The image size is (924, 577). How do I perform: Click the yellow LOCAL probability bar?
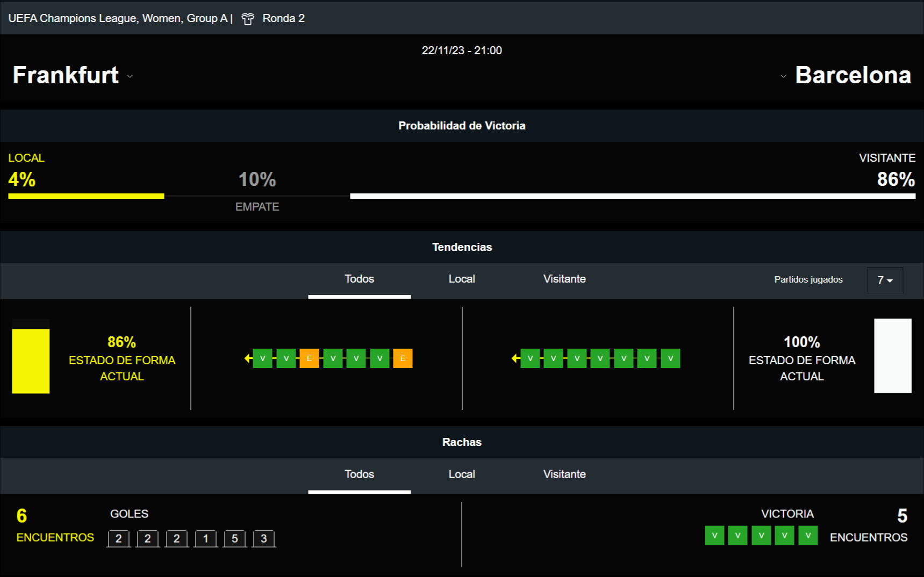pyautogui.click(x=86, y=196)
